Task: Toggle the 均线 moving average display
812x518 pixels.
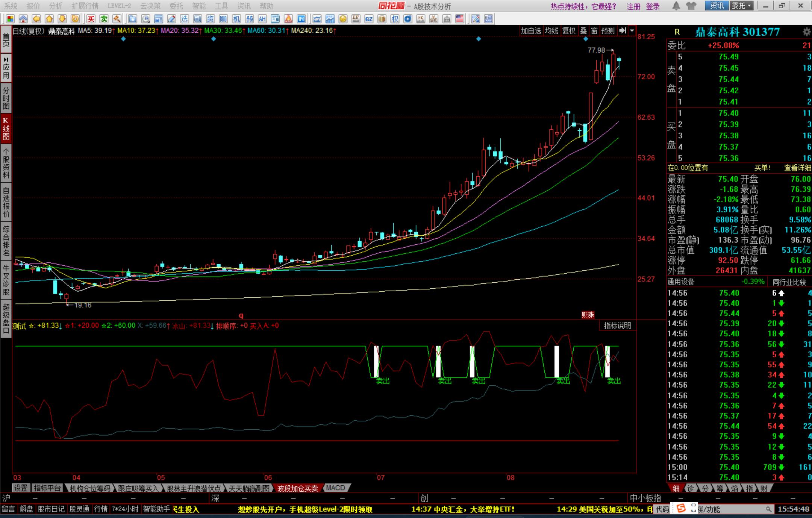Action: [551, 31]
